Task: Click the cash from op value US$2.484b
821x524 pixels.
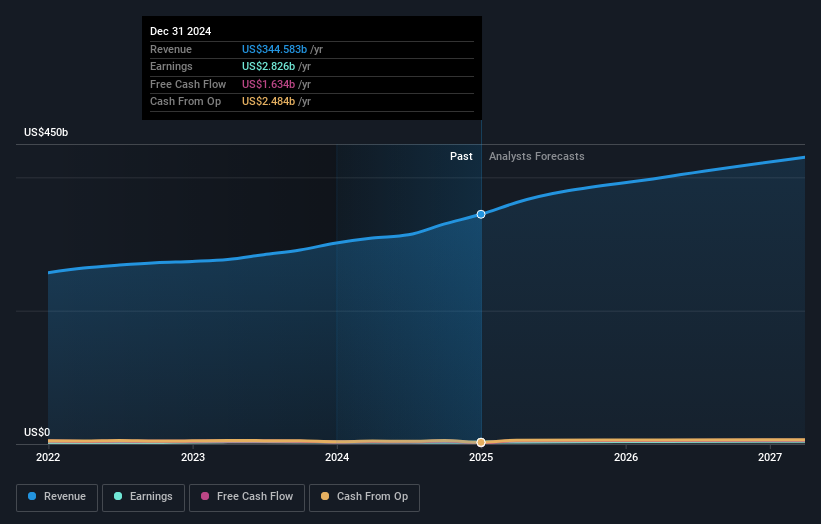Action: (268, 102)
